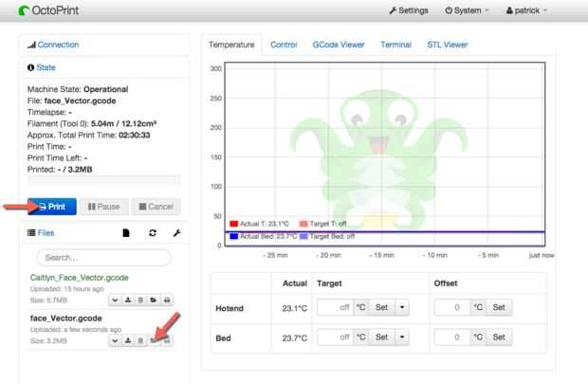This screenshot has width=588, height=384.
Task: Delete face_Vector.gcode via trash icon
Action: tap(140, 340)
